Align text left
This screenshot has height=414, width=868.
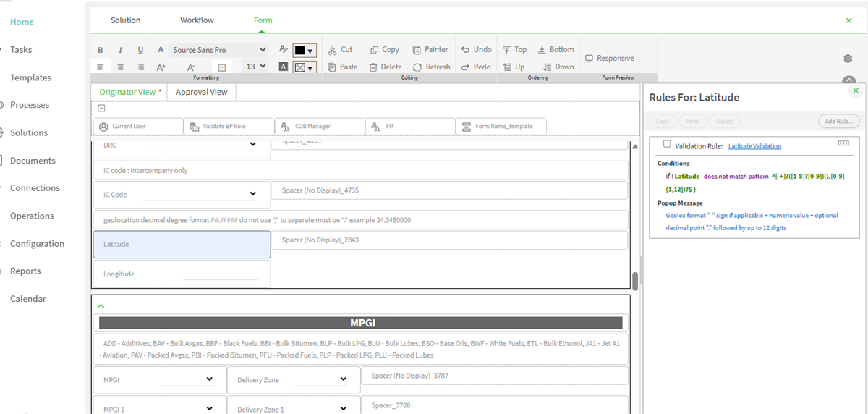pyautogui.click(x=101, y=67)
